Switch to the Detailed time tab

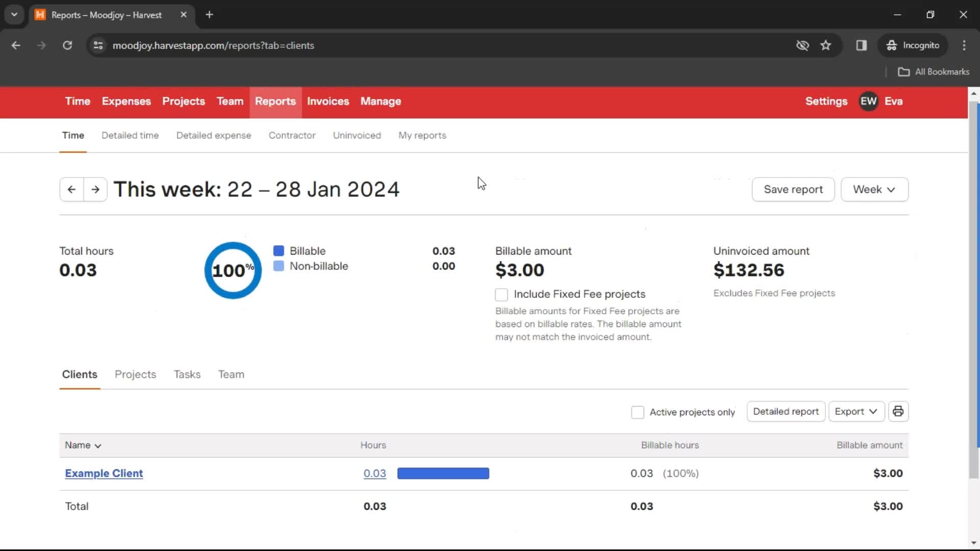point(130,135)
